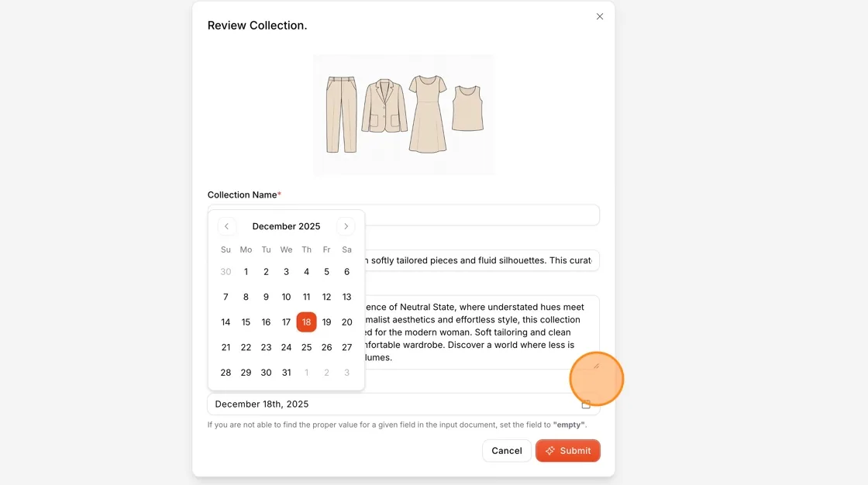Screen dimensions: 868x485
Task: Choose December 24 date
Action: (286, 348)
